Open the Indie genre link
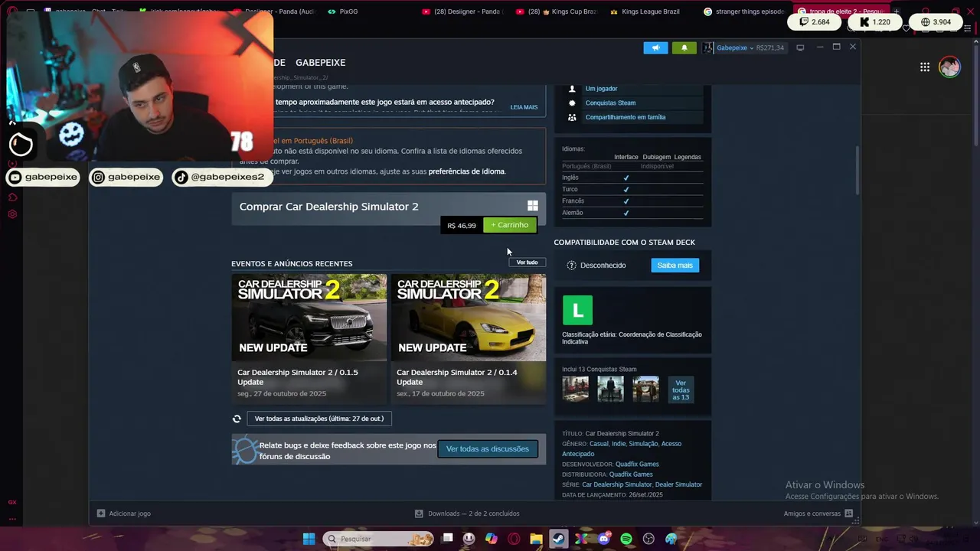The width and height of the screenshot is (980, 551). (619, 444)
